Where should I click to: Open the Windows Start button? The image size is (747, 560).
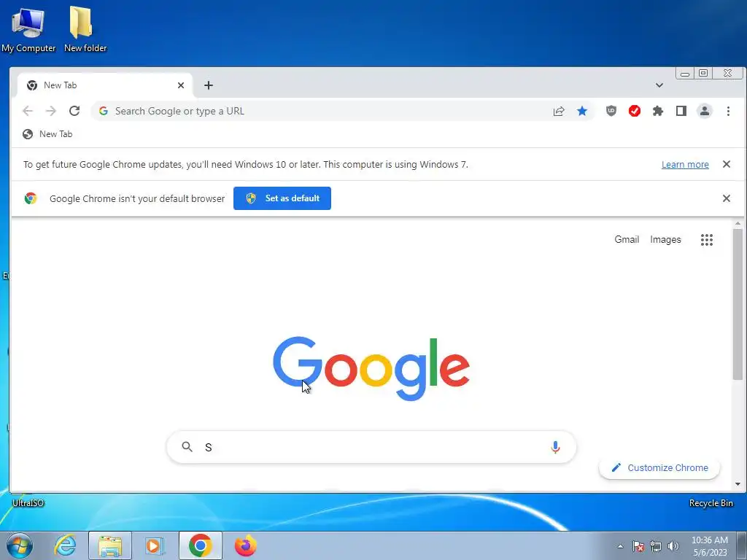tap(20, 545)
